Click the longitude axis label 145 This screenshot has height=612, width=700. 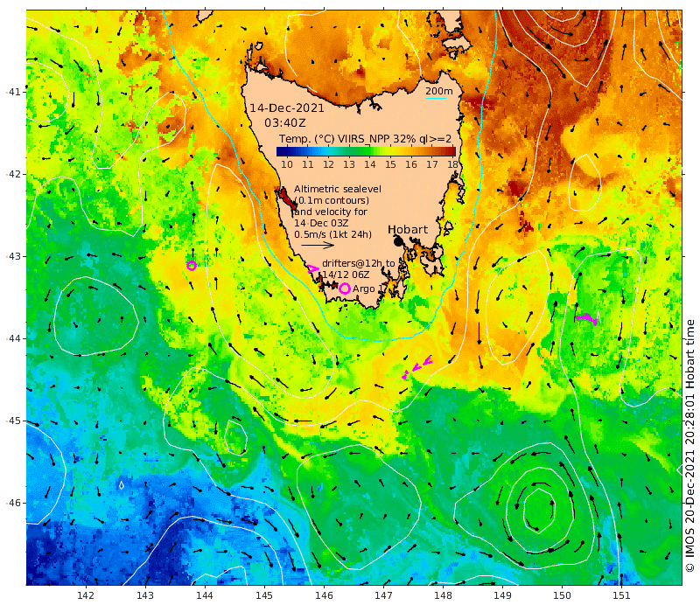click(x=264, y=595)
